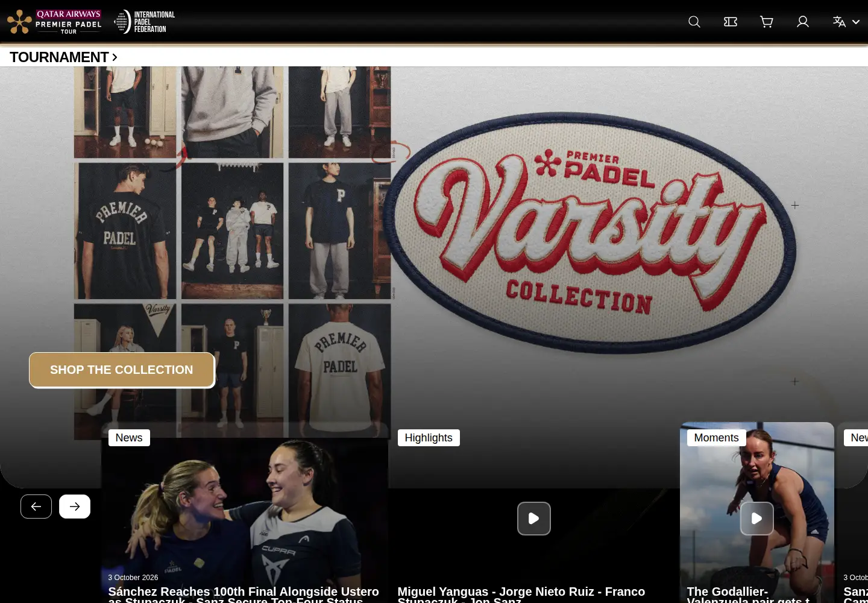Screen dimensions: 868x603
Task: Open The Godallier-Valenzuela pair headline
Action: 749,594
